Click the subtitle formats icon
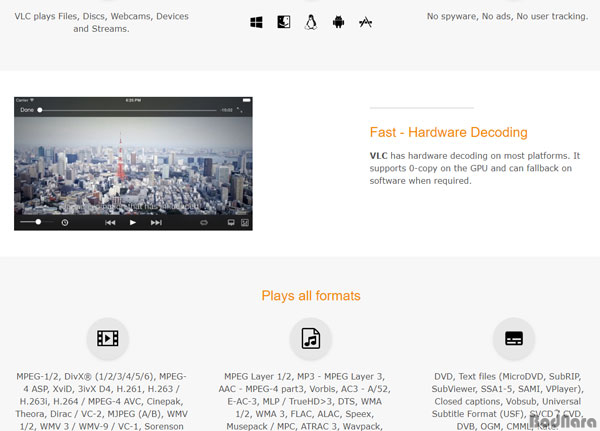 click(514, 338)
